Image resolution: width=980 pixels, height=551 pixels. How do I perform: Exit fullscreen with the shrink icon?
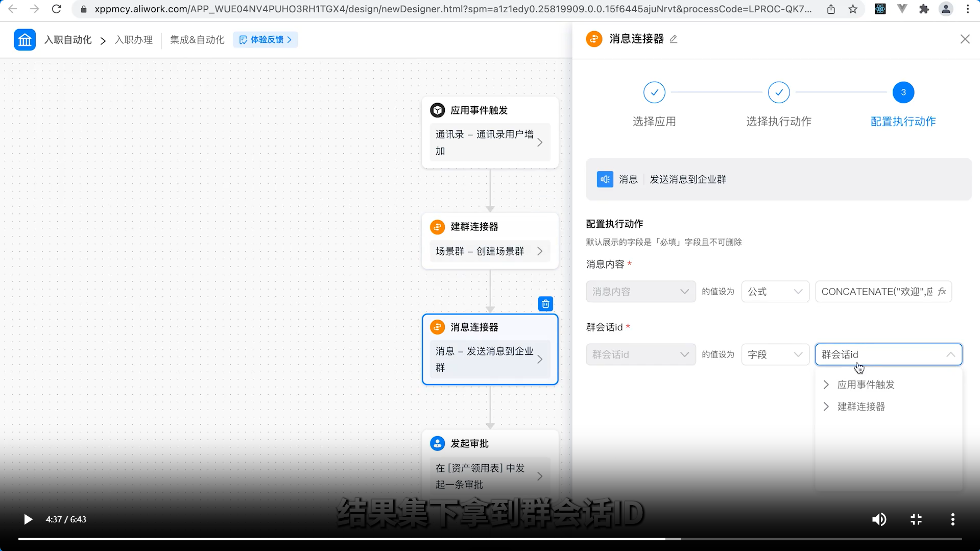point(916,519)
